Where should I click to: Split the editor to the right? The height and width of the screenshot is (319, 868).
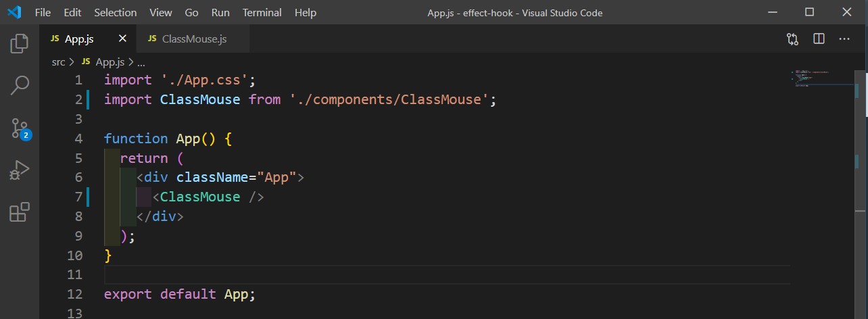coord(819,39)
